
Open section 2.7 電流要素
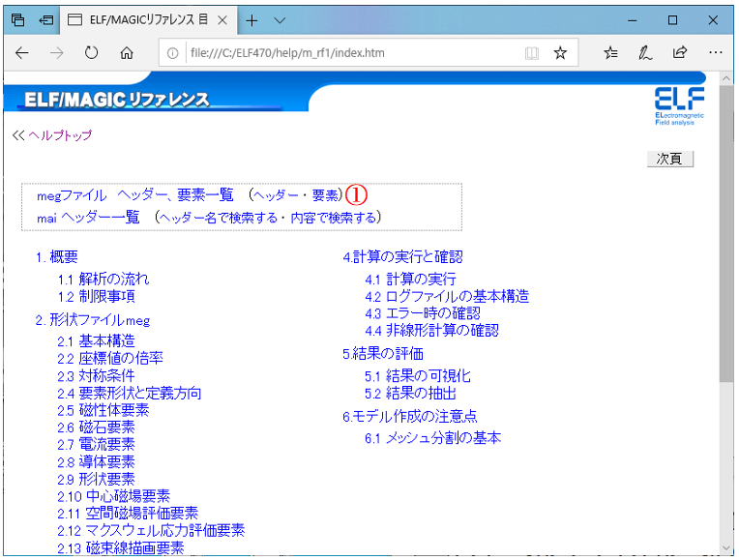[96, 445]
